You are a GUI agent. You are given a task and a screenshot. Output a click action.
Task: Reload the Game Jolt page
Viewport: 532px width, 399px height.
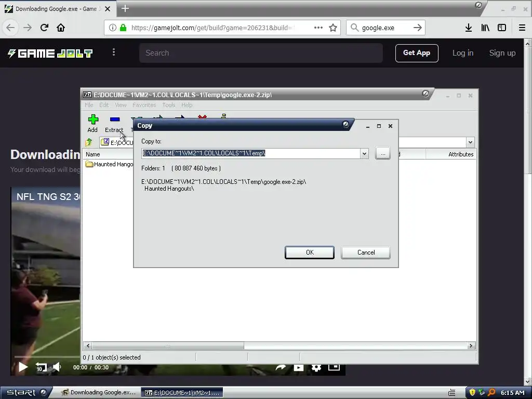coord(44,28)
